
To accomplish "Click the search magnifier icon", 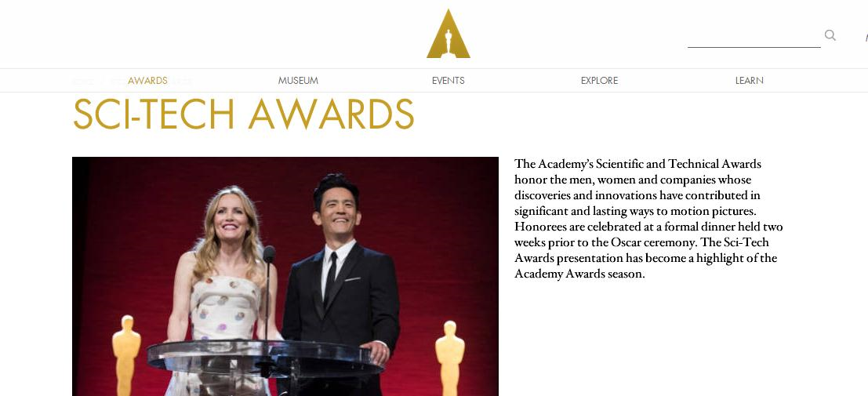I will [x=830, y=35].
